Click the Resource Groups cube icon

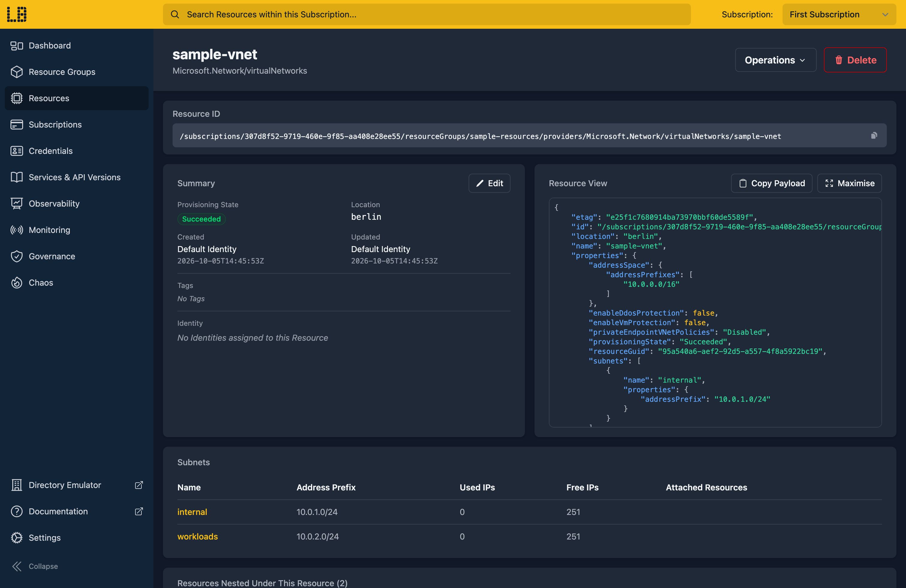(17, 72)
